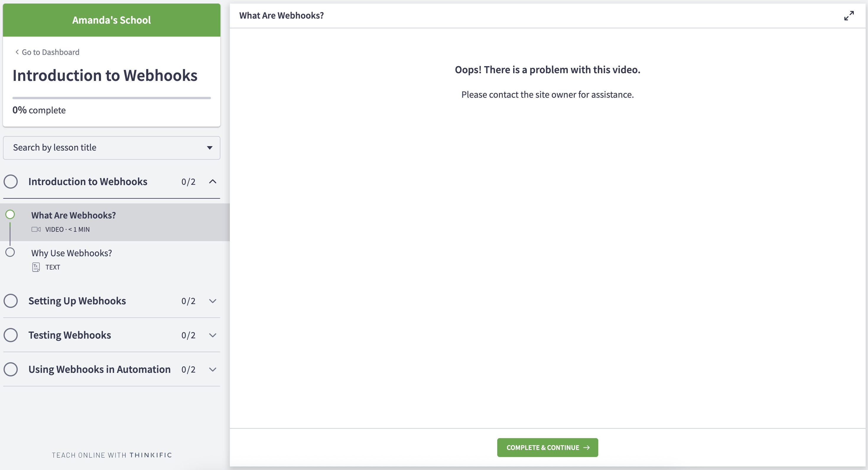Toggle the Introduction to Webhooks chapter completion circle
The height and width of the screenshot is (470, 868).
[x=11, y=182]
